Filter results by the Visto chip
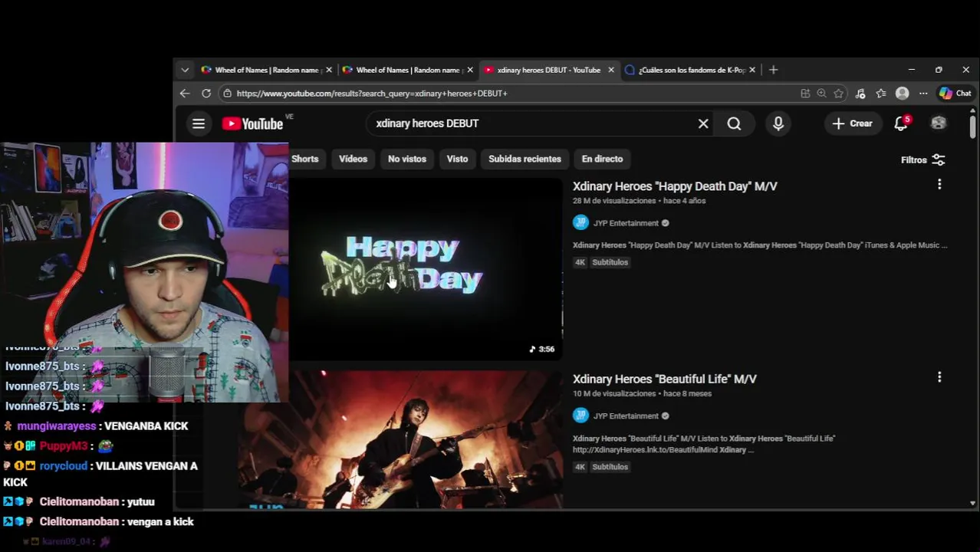 [458, 159]
